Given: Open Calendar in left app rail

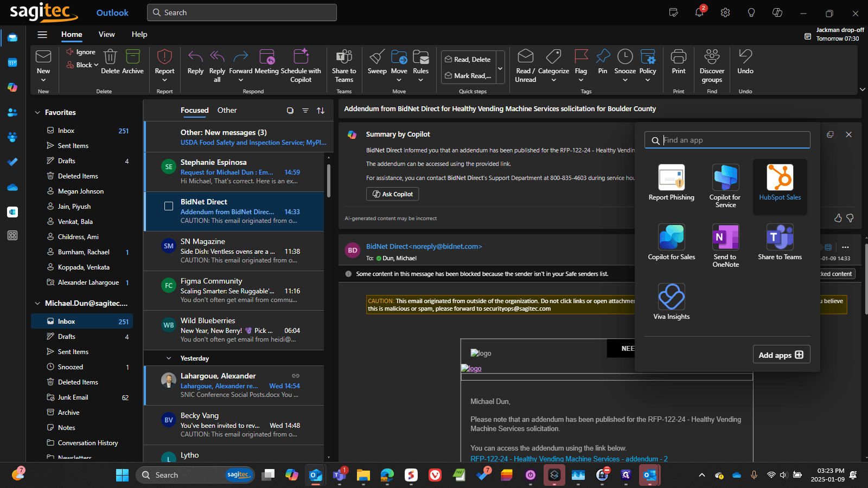Looking at the screenshot, I should pos(12,62).
